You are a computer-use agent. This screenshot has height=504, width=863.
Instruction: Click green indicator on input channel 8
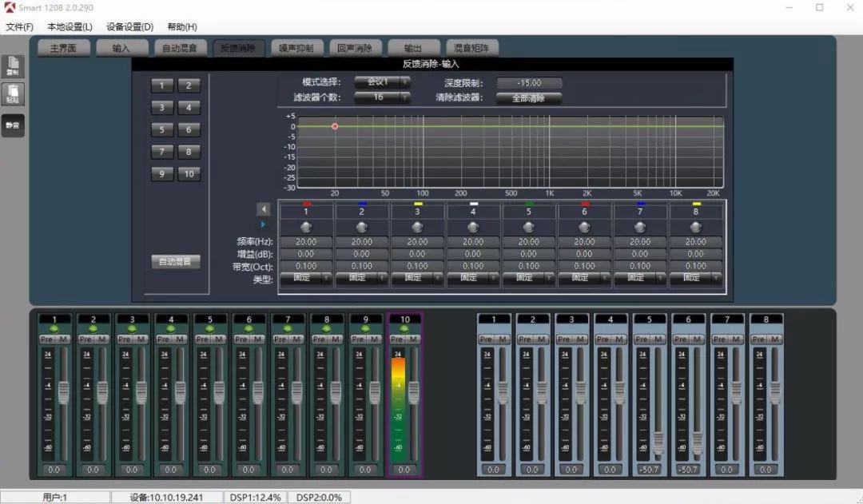326,329
